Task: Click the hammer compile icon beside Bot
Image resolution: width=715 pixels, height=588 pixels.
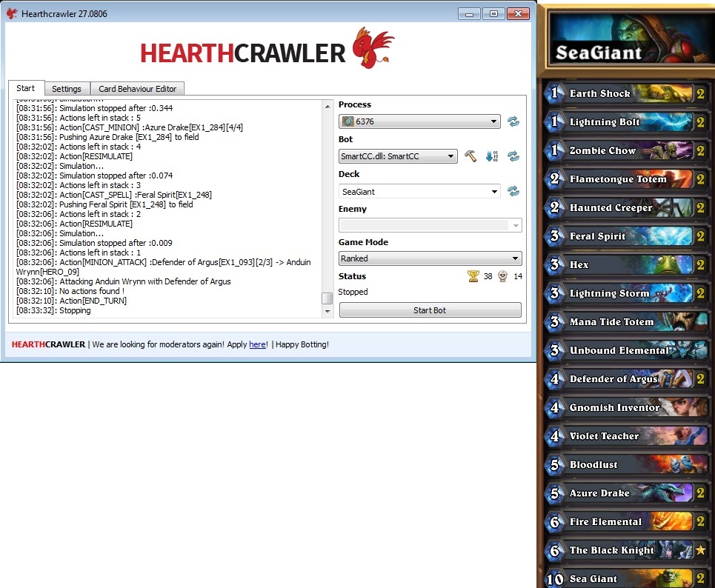Action: click(470, 156)
